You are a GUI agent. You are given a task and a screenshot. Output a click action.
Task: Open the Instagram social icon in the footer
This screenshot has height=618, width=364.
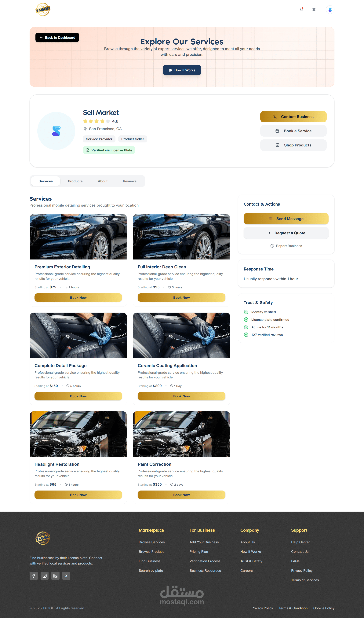tap(44, 576)
